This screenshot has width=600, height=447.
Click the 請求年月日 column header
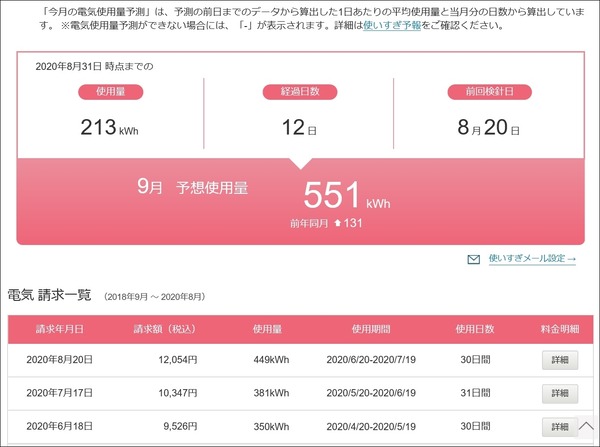59,329
